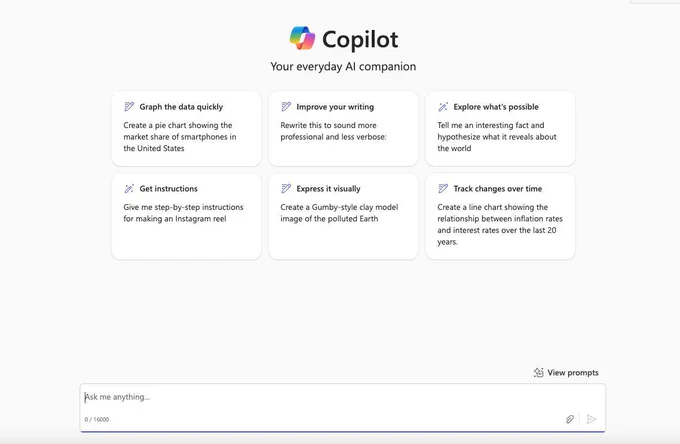This screenshot has height=444, width=680.
Task: Choose the rewrite more professional prompt card
Action: click(343, 128)
